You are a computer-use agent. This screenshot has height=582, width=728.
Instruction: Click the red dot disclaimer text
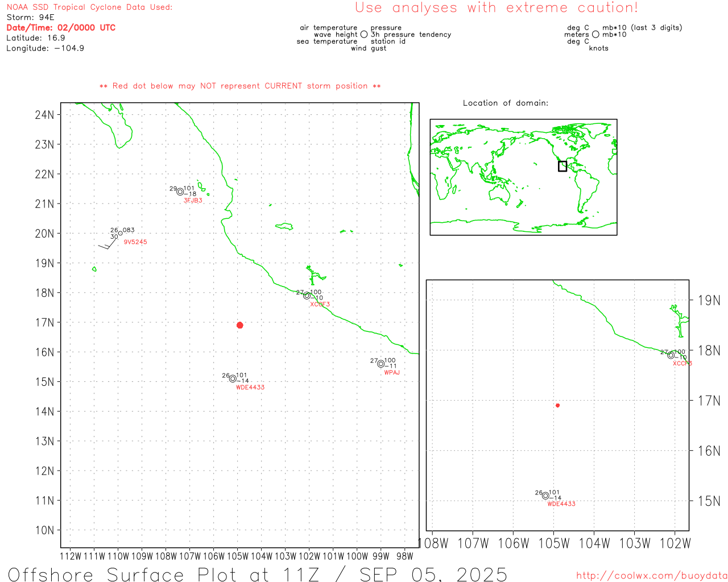[240, 86]
